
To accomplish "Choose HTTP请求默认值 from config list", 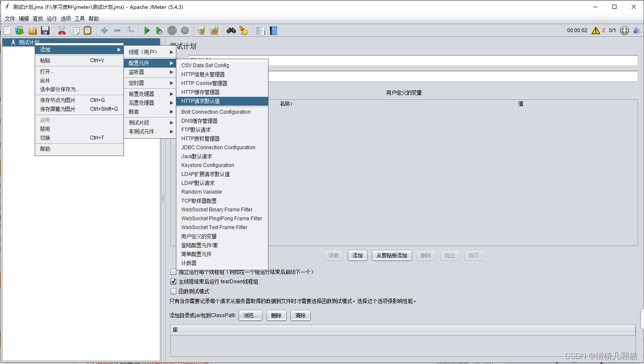I will pyautogui.click(x=222, y=101).
